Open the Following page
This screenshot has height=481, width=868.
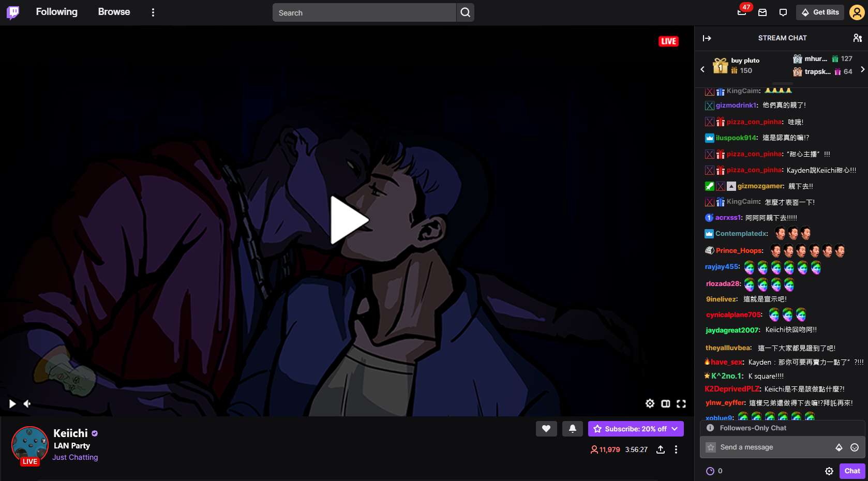[x=57, y=12]
